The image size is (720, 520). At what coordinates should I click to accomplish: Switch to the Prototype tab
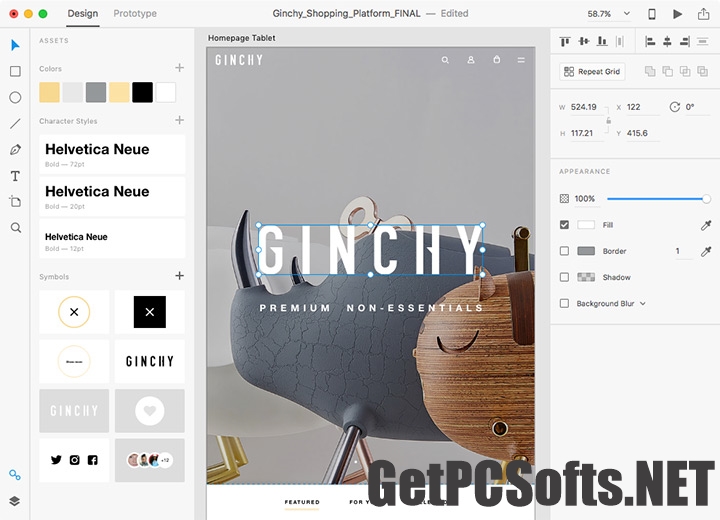pos(135,14)
